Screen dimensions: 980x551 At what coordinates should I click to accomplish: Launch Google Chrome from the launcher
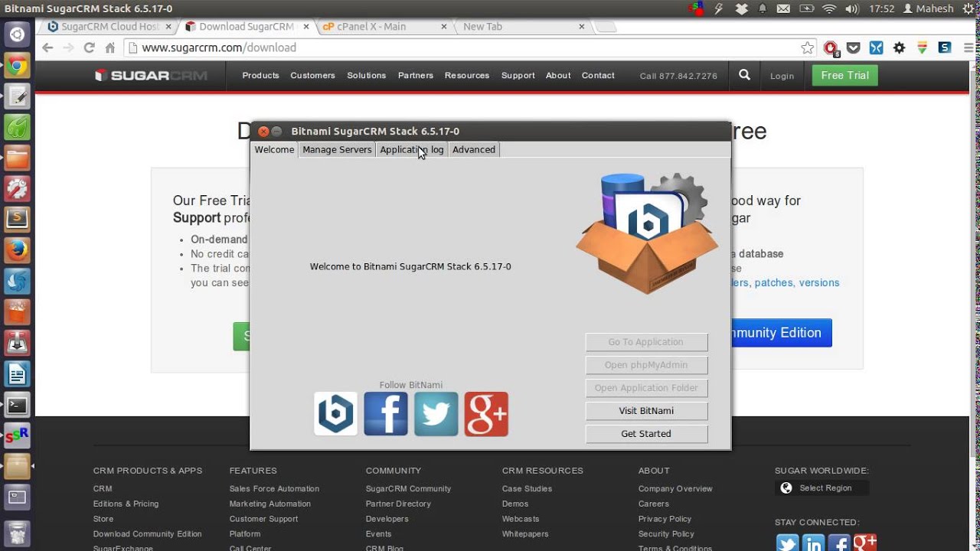[17, 67]
